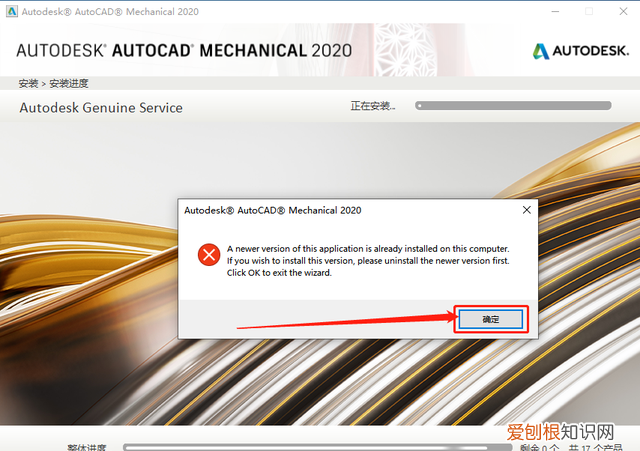
Task: Click the 安装 breadcrumb text
Action: coord(28,84)
